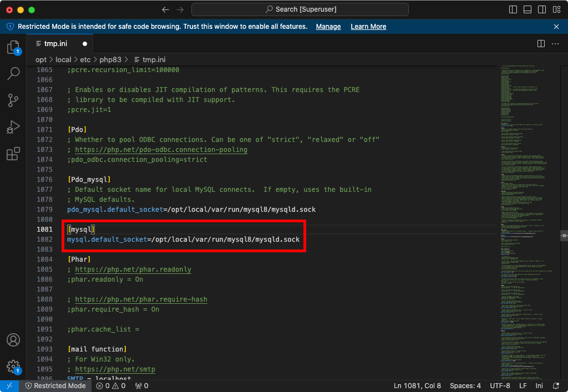Open the Extensions view
Viewport: 568px width, 392px height.
(x=13, y=154)
